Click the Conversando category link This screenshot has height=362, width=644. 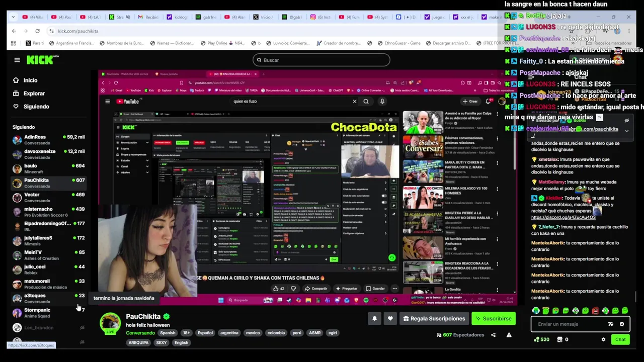click(140, 333)
